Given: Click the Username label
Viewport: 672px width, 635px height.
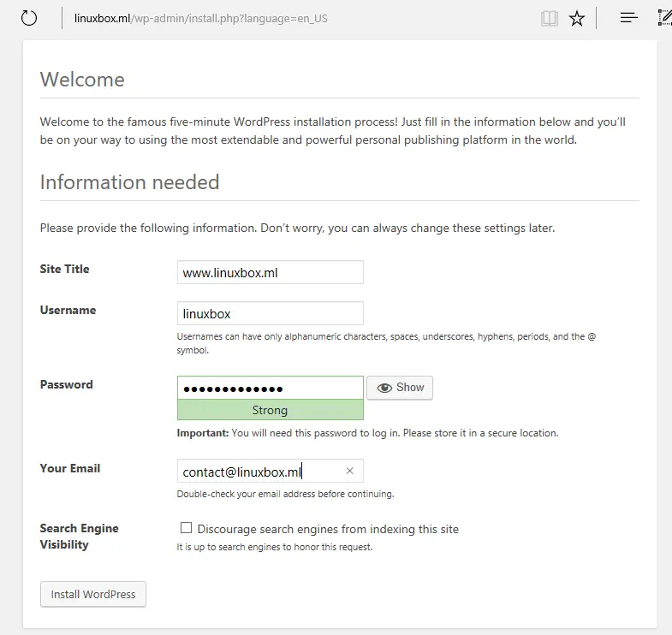Looking at the screenshot, I should point(68,310).
